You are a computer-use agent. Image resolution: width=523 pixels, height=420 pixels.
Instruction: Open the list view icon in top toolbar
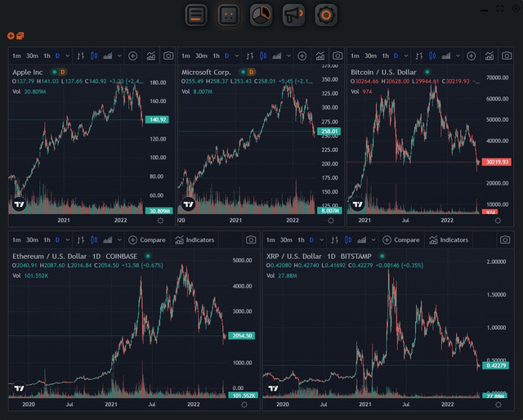coord(196,15)
